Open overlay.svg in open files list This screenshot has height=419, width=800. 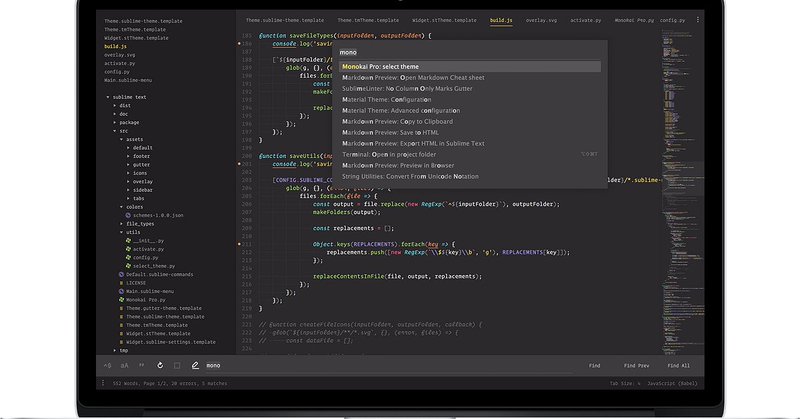[119, 55]
